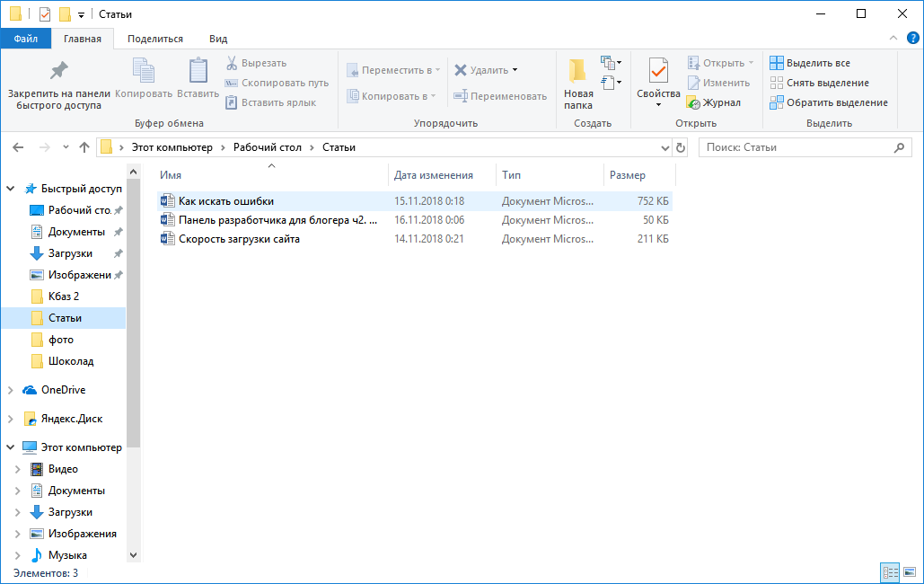Select Панель разработчика для блогера file
The height and width of the screenshot is (584, 924).
pos(415,220)
